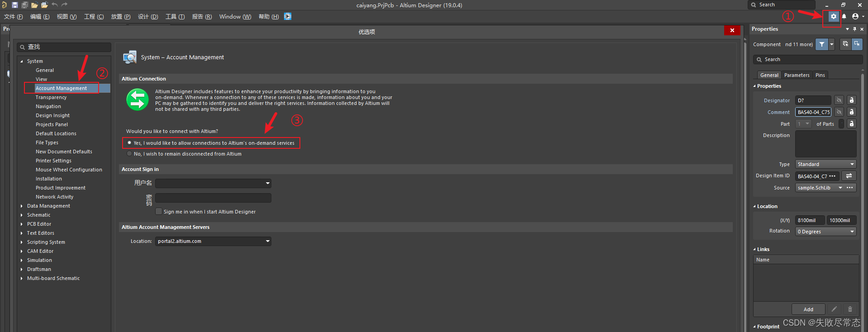Click the copy-selection cursor icon in Properties
The height and width of the screenshot is (332, 868).
pos(845,44)
